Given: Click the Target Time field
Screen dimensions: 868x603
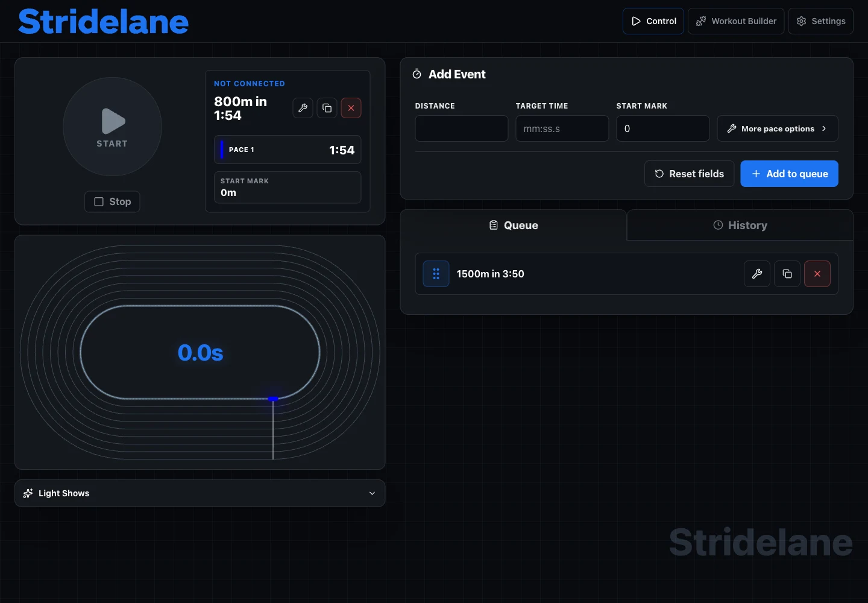Looking at the screenshot, I should [562, 128].
